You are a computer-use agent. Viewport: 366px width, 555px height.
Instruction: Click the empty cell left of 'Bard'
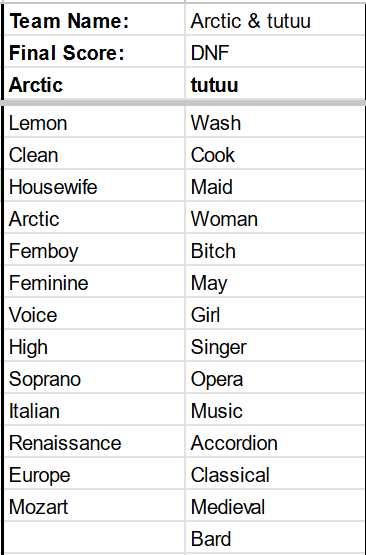coord(94,537)
